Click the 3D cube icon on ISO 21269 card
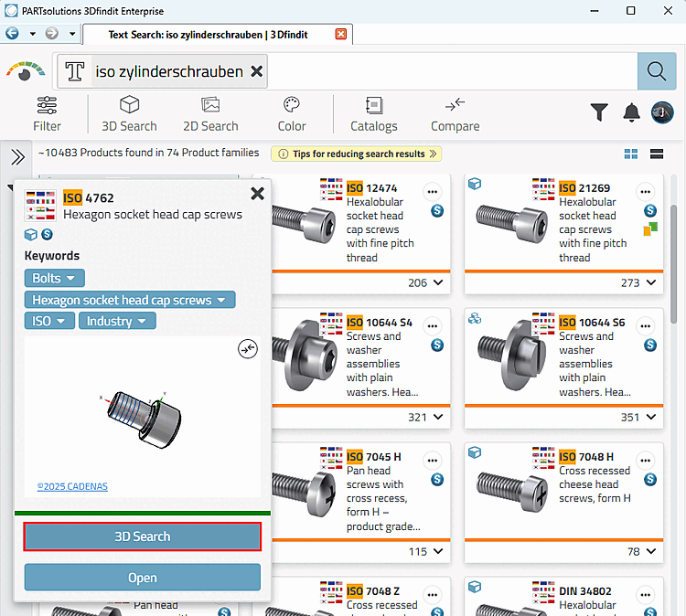Image resolution: width=686 pixels, height=616 pixels. click(475, 184)
